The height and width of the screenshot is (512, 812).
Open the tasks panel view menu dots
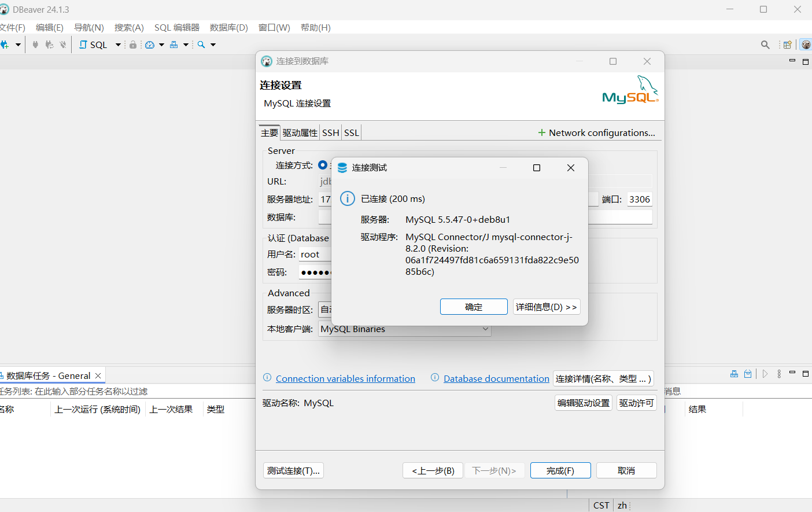coord(779,374)
